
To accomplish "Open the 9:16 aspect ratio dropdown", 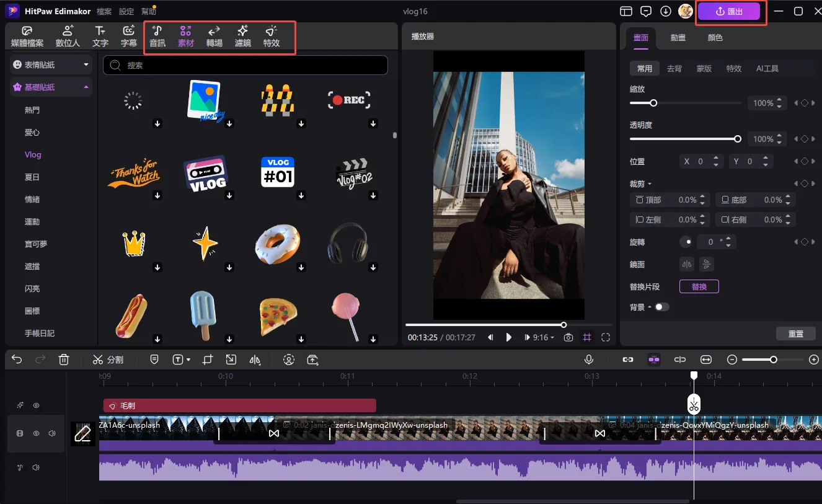I will point(541,338).
